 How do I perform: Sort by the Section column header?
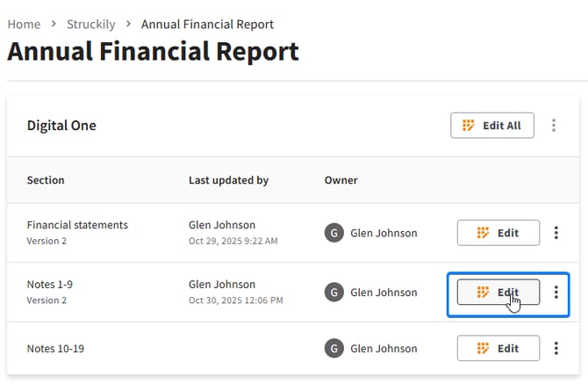click(x=46, y=180)
